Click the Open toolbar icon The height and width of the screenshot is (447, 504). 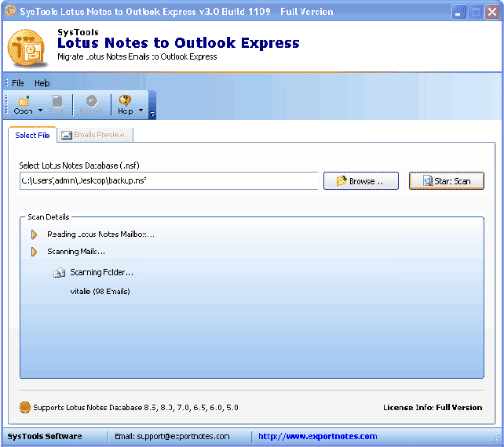pos(23,105)
